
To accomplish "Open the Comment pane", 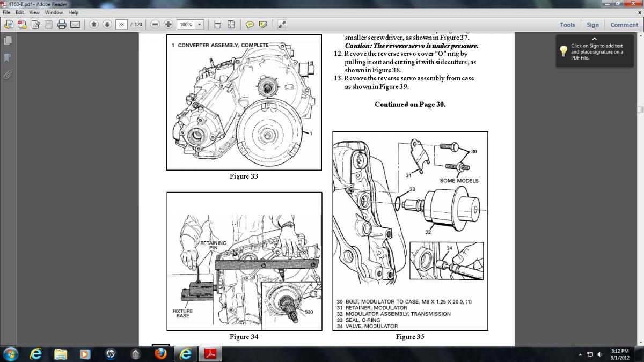I will [624, 25].
